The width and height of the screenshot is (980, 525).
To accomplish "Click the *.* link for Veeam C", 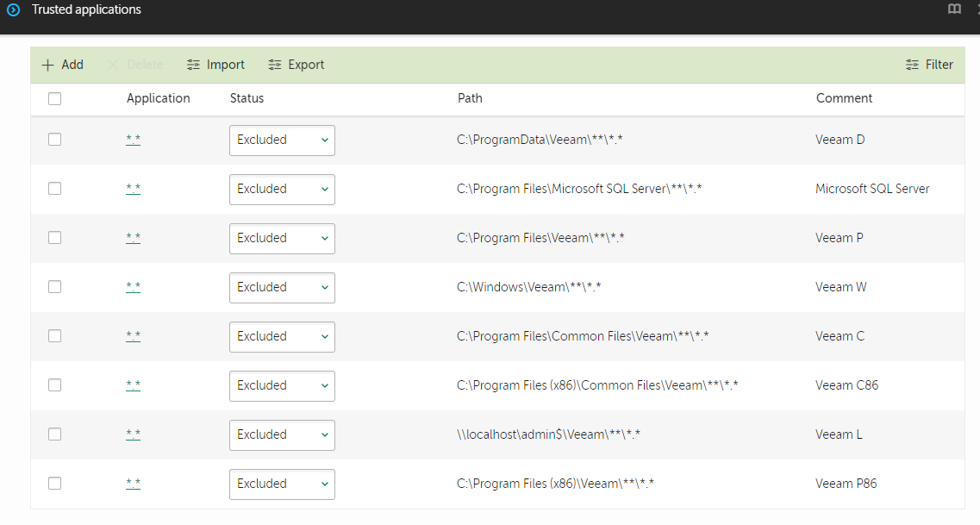I will 133,336.
